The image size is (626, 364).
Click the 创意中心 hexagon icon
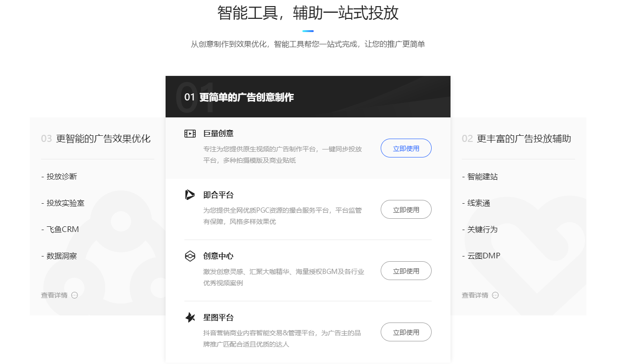click(x=190, y=256)
